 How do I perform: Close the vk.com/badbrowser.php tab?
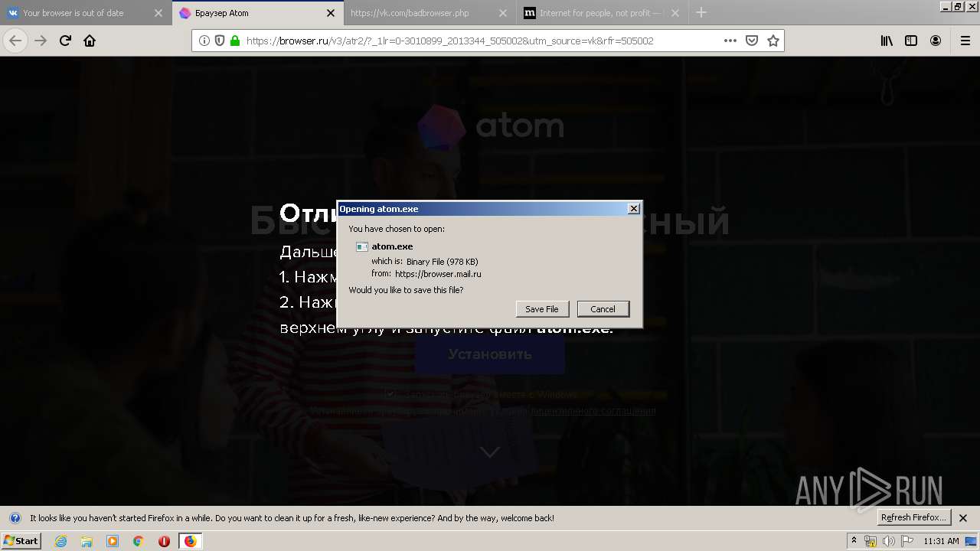[503, 13]
